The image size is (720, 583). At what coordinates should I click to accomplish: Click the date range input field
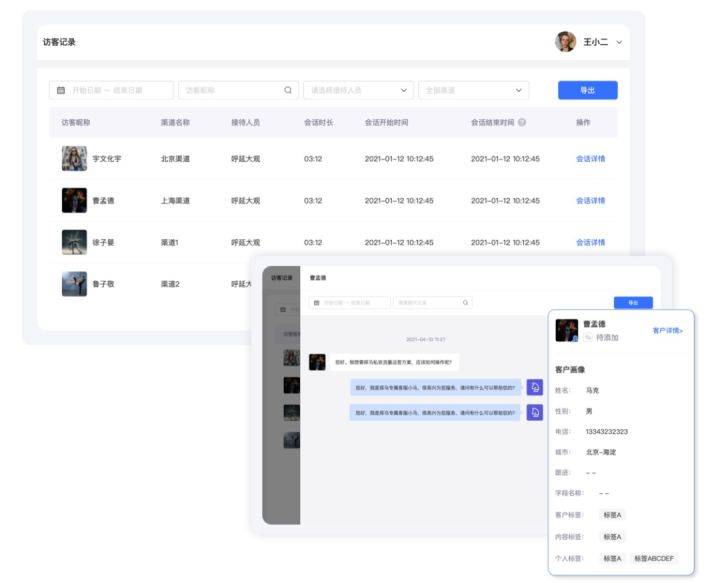pos(112,90)
